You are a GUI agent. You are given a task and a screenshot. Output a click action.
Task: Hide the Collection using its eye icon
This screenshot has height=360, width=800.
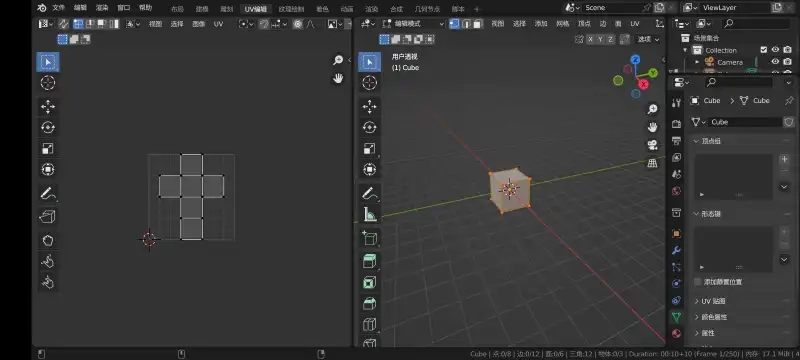click(775, 50)
